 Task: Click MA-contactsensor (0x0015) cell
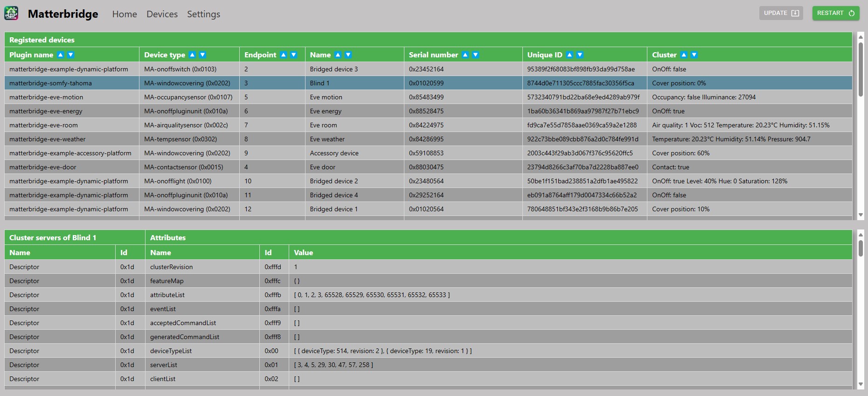click(x=189, y=167)
